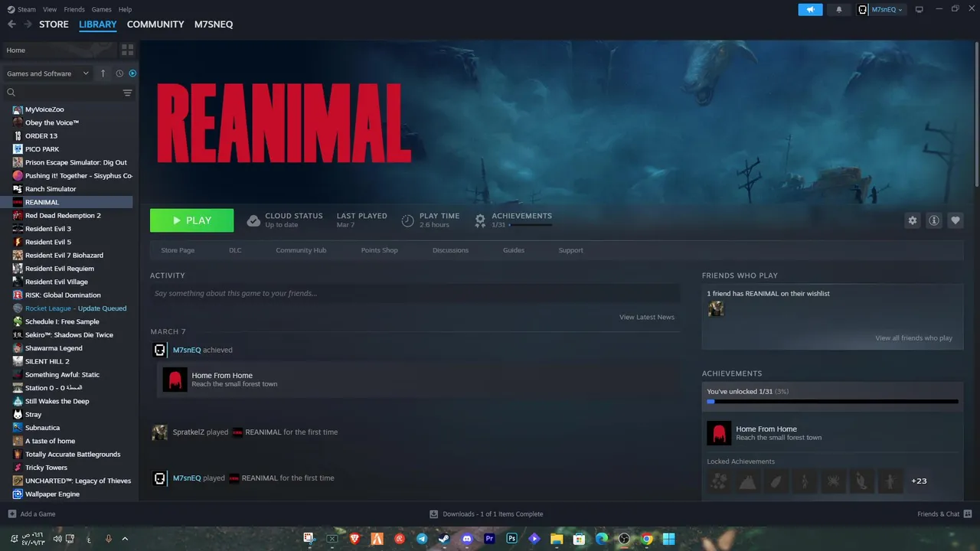Go to the COMMUNITY tab

pyautogui.click(x=155, y=24)
